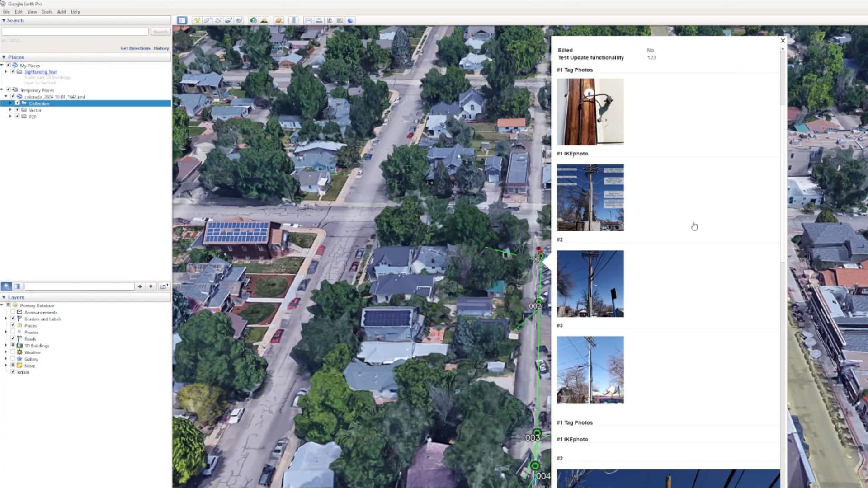Open the Tools menu
The height and width of the screenshot is (488, 868).
click(x=47, y=12)
